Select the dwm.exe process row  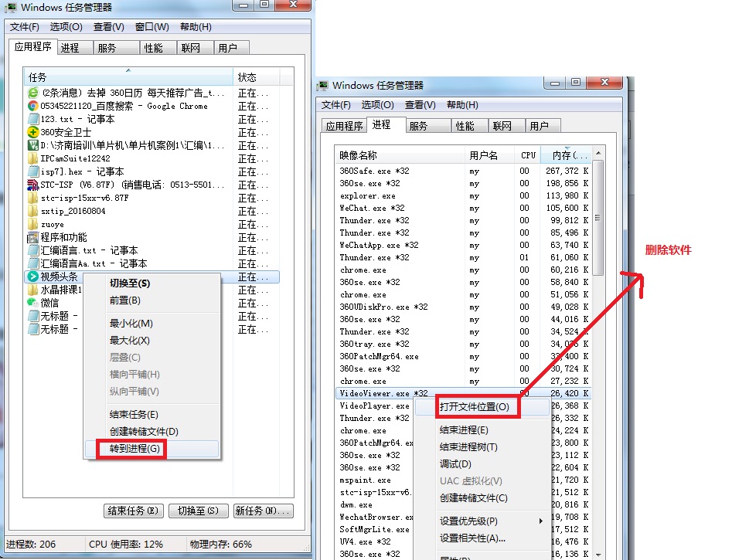point(375,504)
